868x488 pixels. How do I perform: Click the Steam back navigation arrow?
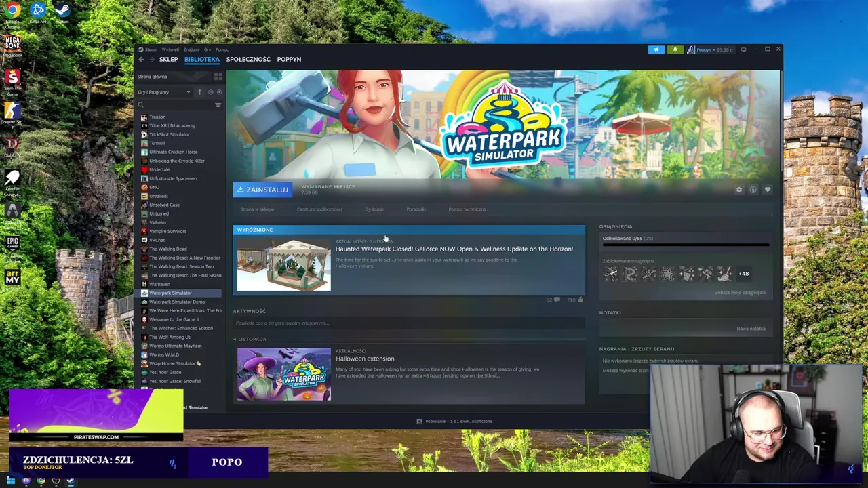click(x=141, y=60)
